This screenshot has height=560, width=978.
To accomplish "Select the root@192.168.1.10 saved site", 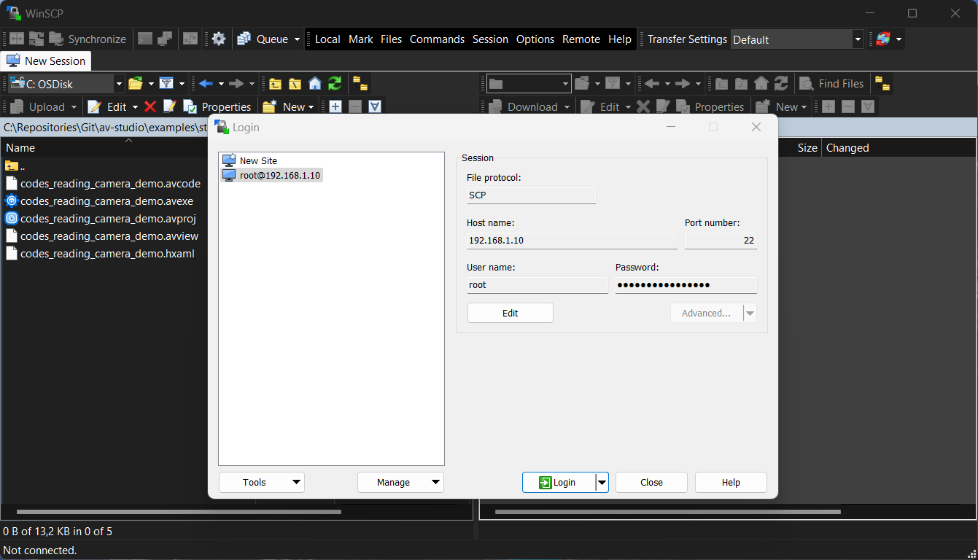I will pyautogui.click(x=279, y=175).
